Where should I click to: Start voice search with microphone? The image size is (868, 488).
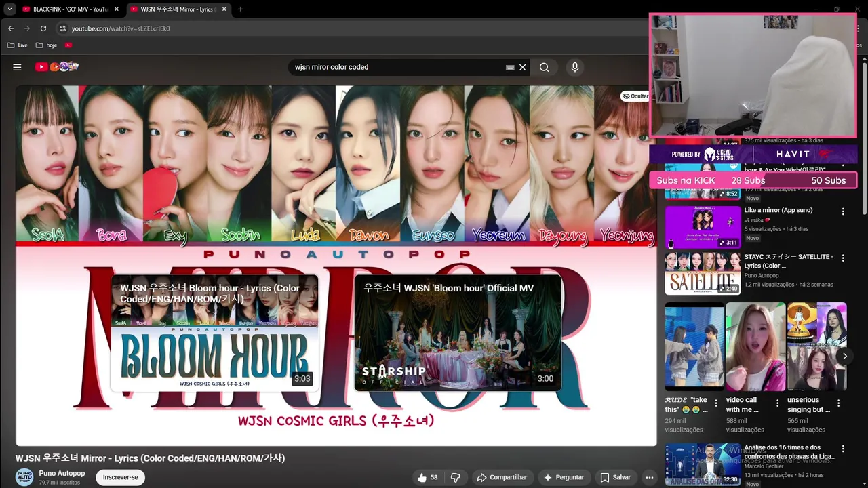point(575,67)
